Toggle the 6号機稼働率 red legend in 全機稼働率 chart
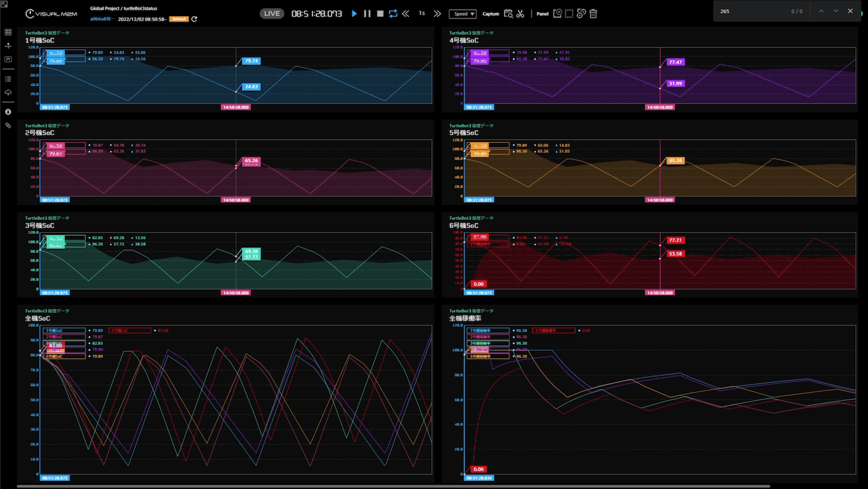 coord(554,330)
